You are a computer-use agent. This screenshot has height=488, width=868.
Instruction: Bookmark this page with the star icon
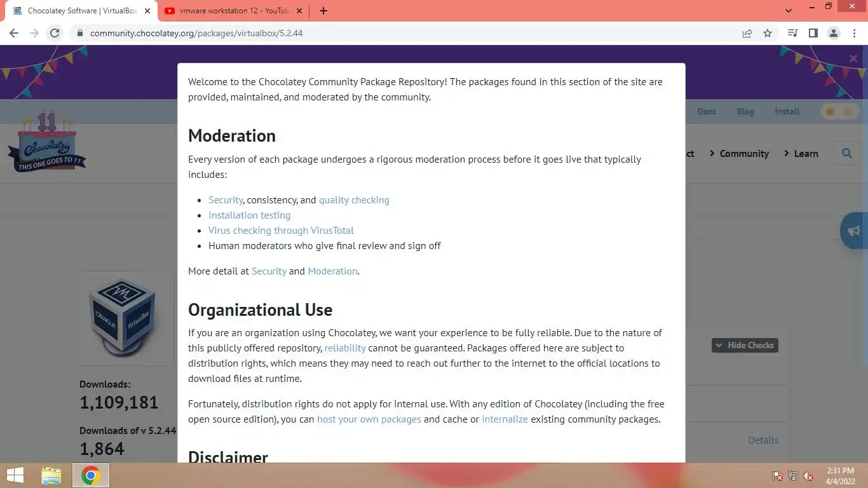(x=768, y=33)
